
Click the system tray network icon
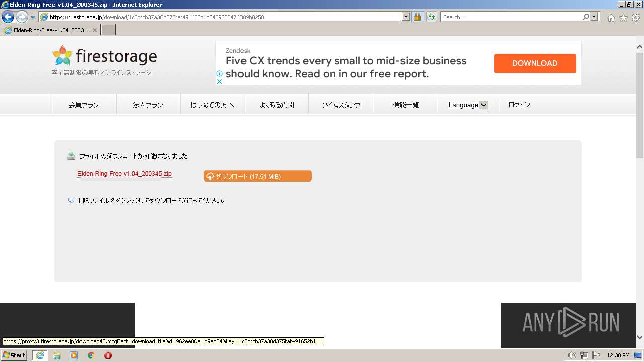(x=584, y=355)
